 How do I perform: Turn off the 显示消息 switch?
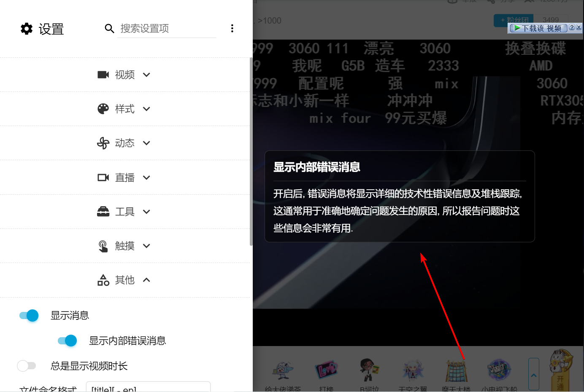(x=29, y=315)
